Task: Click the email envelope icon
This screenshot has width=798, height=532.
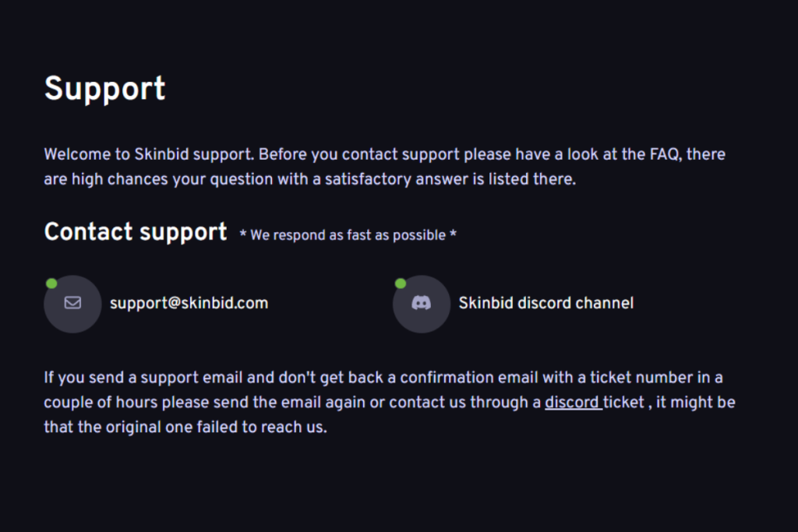Action: pyautogui.click(x=72, y=303)
